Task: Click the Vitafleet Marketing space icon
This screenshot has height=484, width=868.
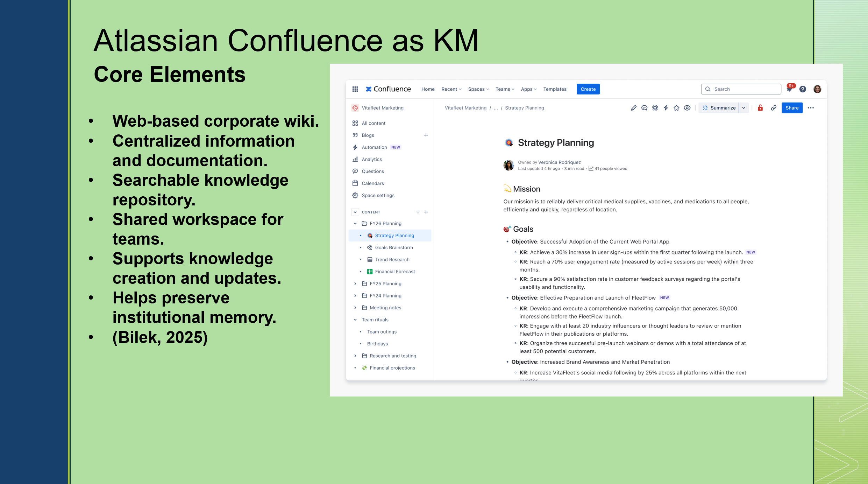Action: [x=355, y=108]
